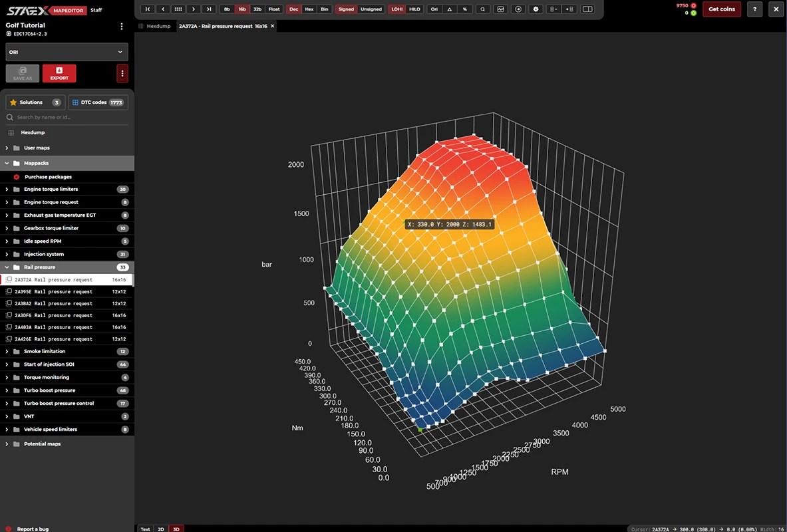Click the graph view icon in toolbar
Image resolution: width=787 pixels, height=532 pixels.
click(500, 9)
